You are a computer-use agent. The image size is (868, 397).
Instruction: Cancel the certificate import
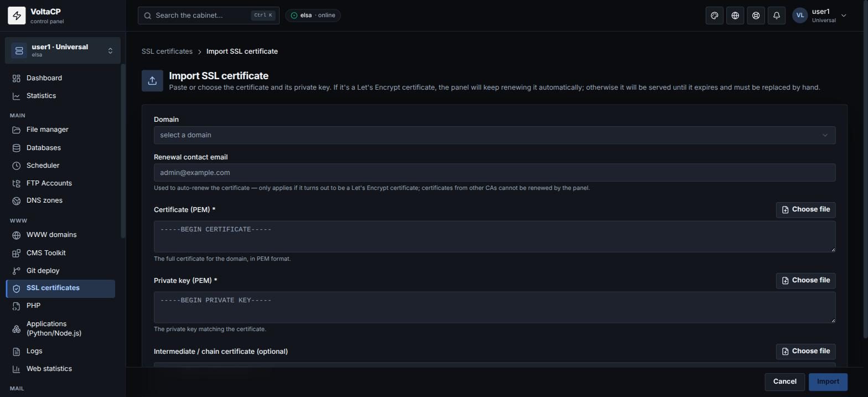click(x=784, y=381)
